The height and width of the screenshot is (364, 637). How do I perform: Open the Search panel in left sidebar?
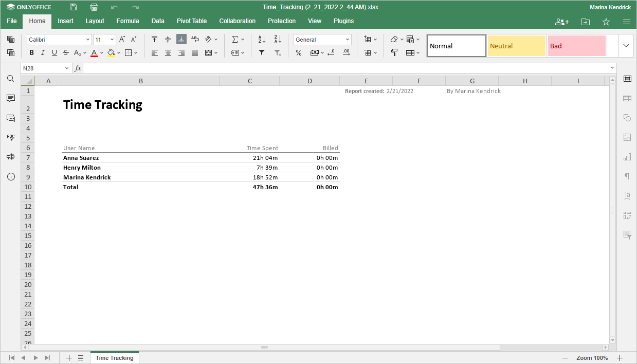(10, 78)
